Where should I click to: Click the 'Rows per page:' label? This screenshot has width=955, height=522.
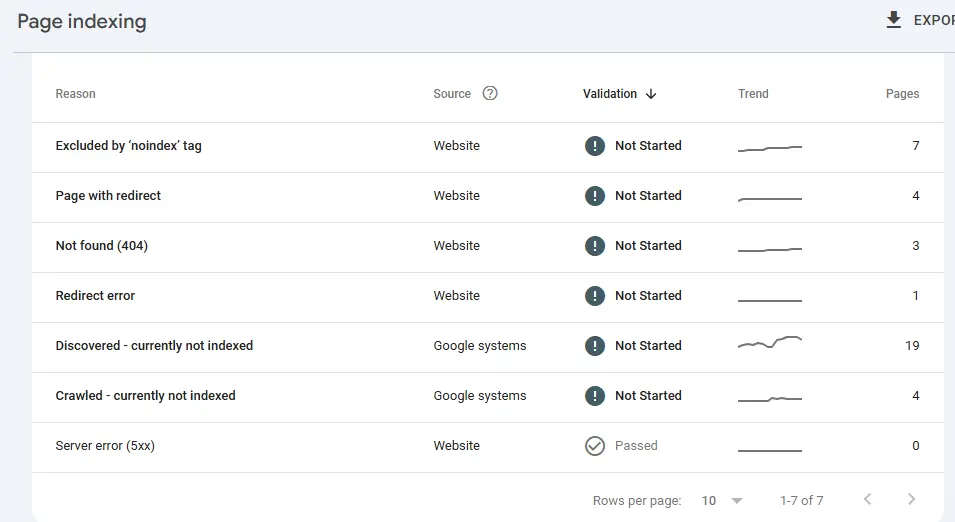(637, 501)
